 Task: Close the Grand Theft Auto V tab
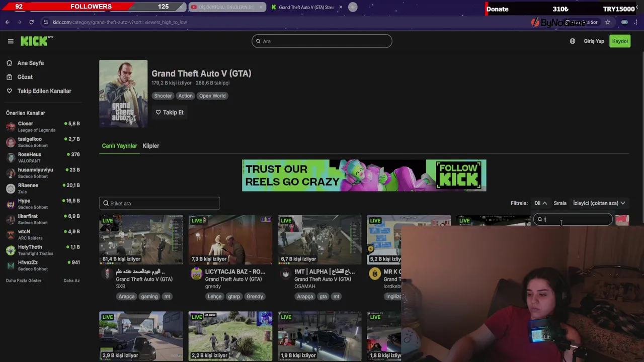tap(341, 7)
